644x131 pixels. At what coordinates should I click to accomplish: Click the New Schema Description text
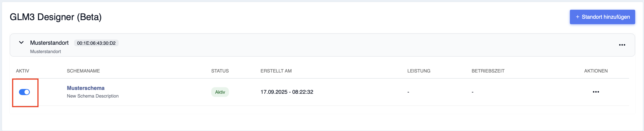[x=93, y=96]
